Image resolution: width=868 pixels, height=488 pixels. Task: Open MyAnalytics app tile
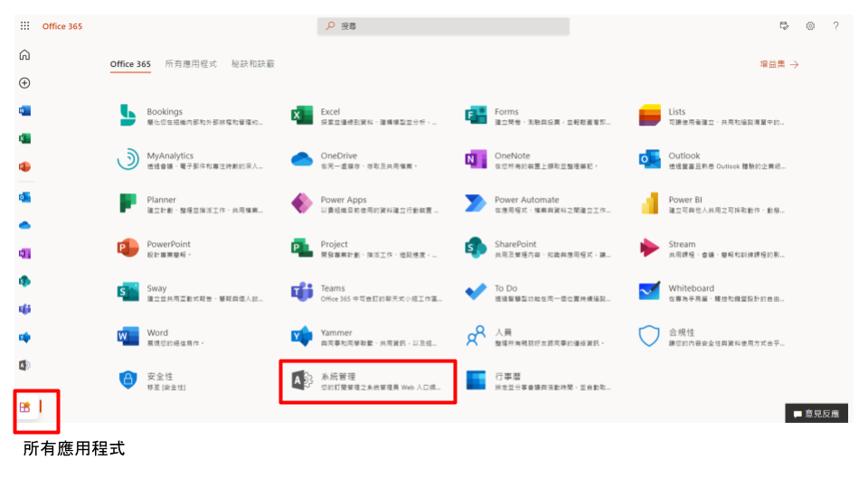tap(190, 160)
